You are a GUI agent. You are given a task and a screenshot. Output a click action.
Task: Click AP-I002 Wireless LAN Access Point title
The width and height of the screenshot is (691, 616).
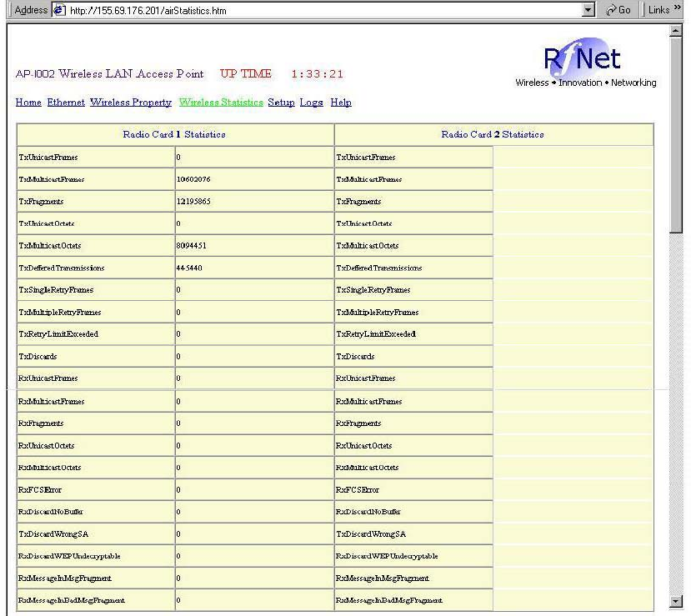point(109,73)
